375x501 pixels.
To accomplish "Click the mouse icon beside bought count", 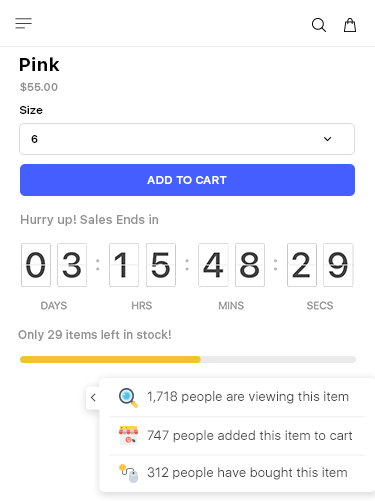I will 128,473.
